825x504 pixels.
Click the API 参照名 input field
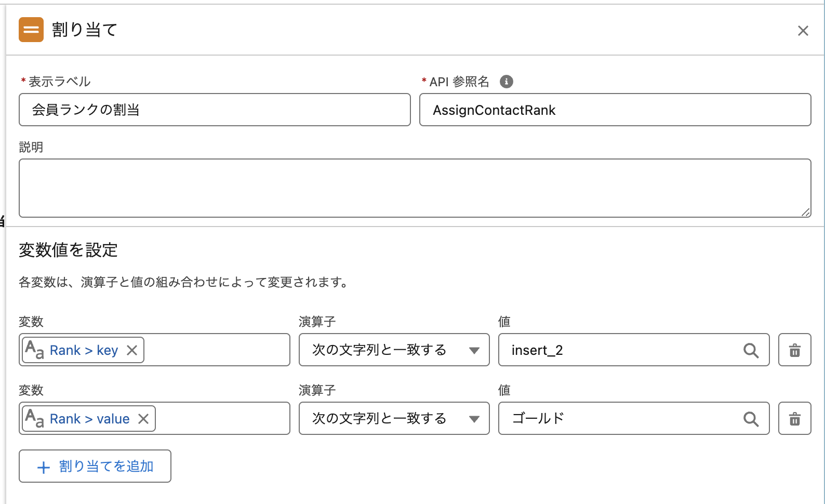(615, 110)
